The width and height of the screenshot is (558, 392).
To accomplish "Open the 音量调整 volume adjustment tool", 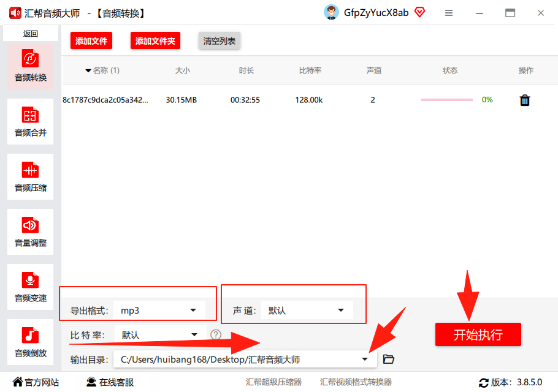I will [30, 232].
